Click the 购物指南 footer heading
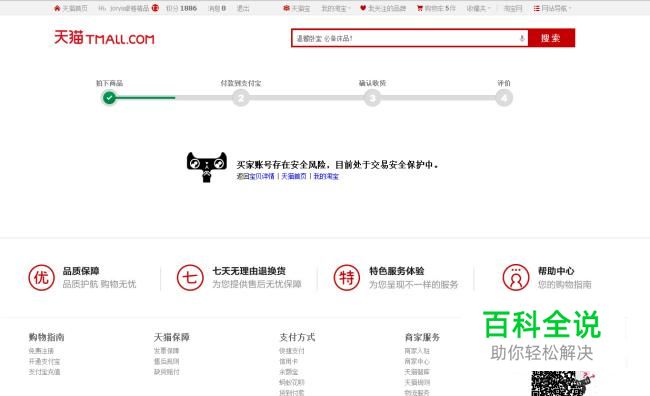Screen dimensions: 650x396 46,337
